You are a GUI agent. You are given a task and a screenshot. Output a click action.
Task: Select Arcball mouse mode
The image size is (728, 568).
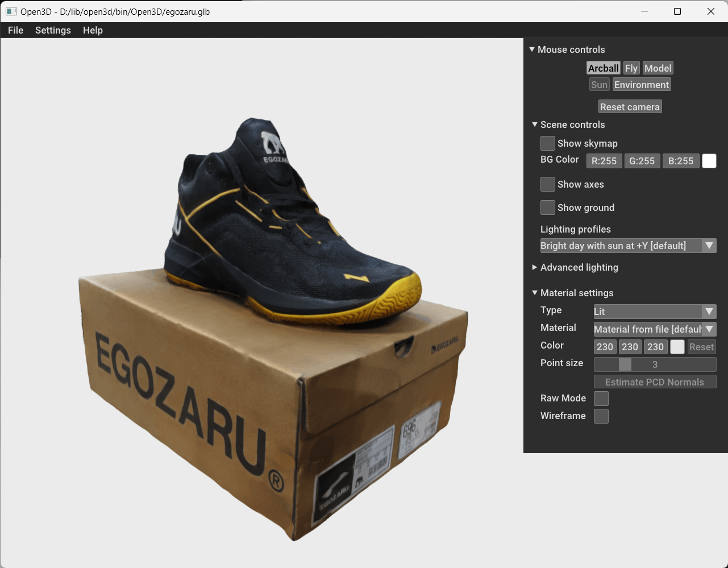click(x=603, y=68)
